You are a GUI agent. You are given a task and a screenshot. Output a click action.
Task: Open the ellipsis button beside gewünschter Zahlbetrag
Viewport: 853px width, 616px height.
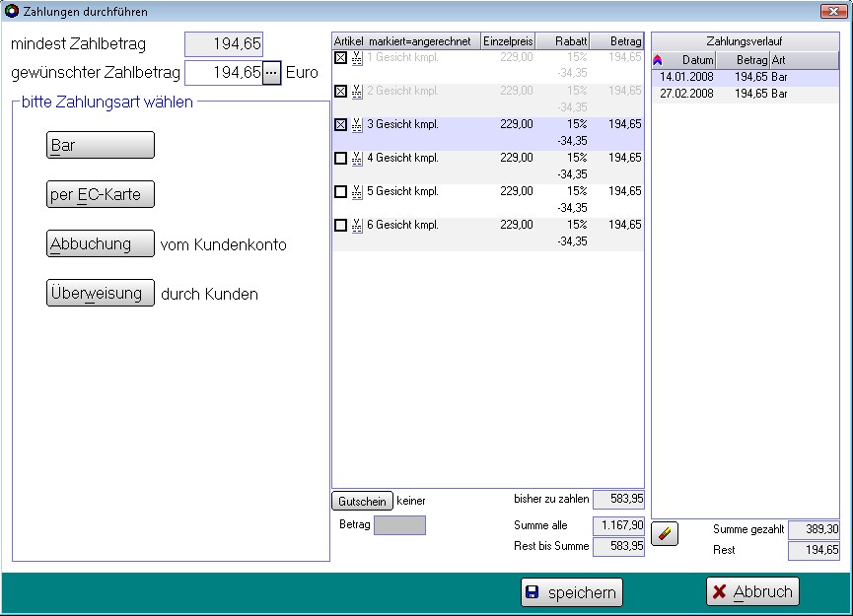pyautogui.click(x=271, y=73)
